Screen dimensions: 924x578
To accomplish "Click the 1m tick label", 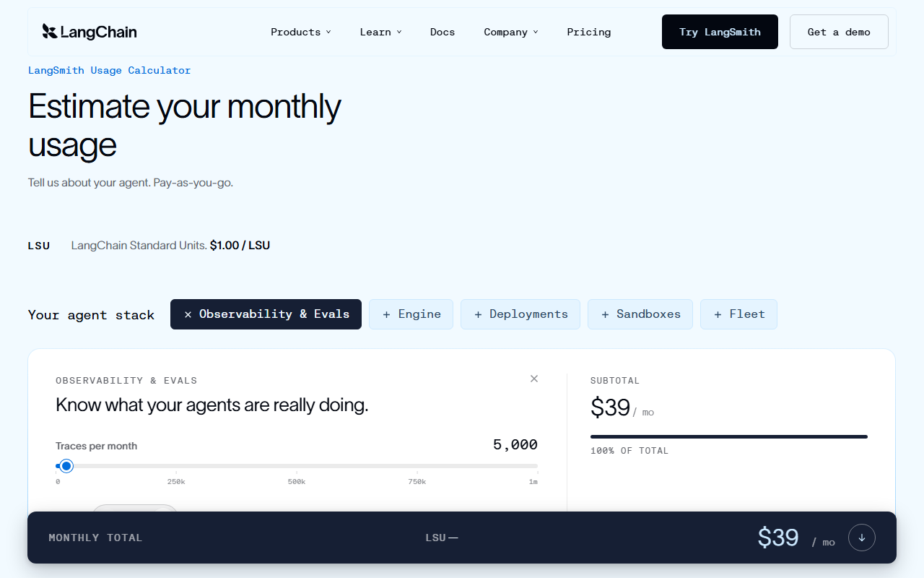I will click(x=533, y=482).
